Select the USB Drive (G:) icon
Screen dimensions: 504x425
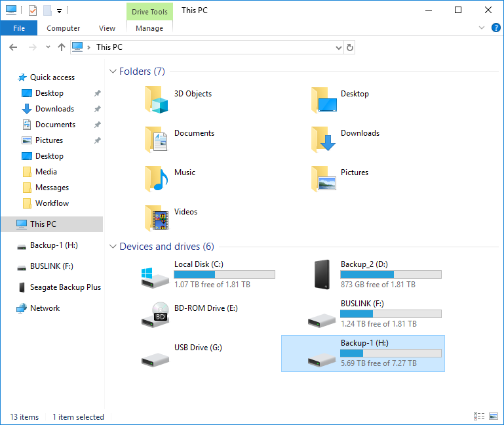pos(155,359)
